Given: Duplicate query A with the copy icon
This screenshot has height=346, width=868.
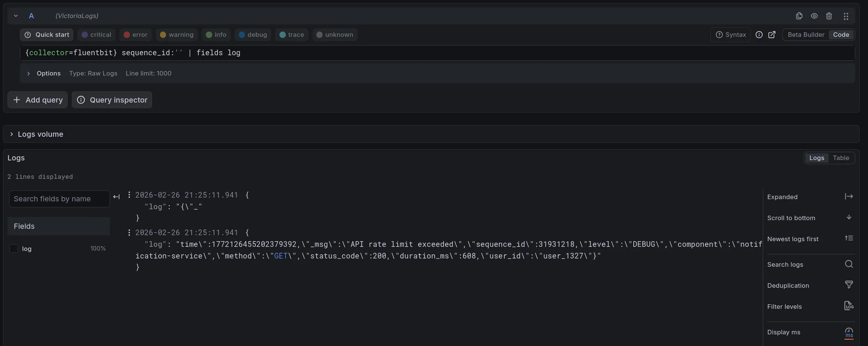Looking at the screenshot, I should point(799,16).
